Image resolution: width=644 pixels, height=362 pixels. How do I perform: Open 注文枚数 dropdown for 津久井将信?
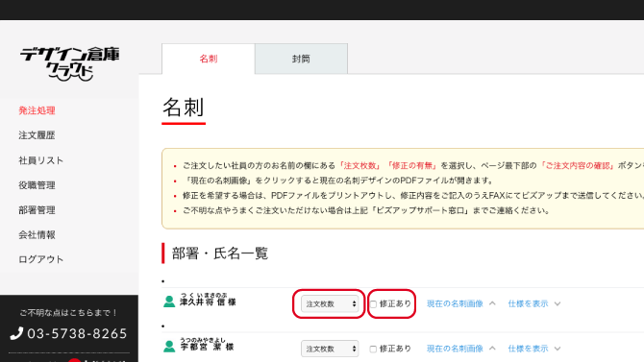tap(330, 303)
